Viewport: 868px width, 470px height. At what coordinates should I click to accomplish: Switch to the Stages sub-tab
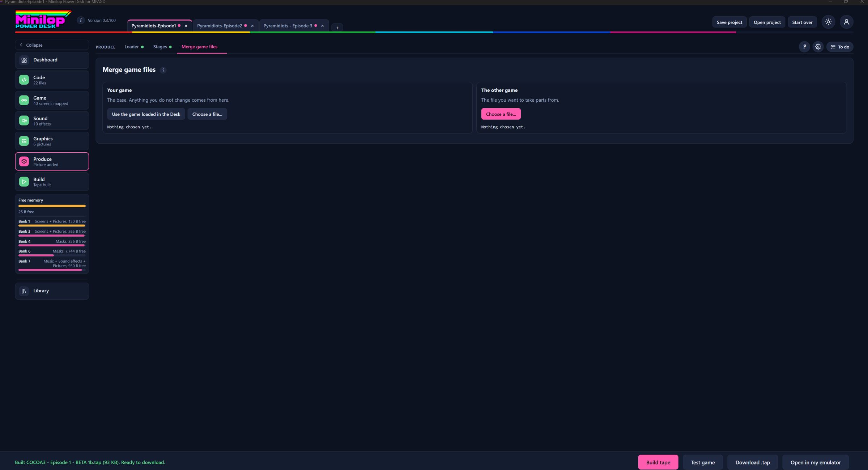tap(162, 47)
